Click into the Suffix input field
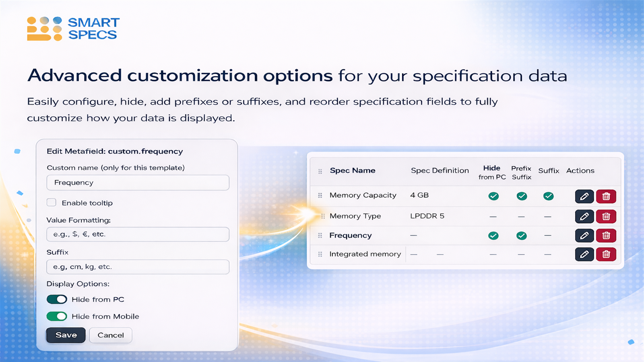644x362 pixels. (x=138, y=267)
